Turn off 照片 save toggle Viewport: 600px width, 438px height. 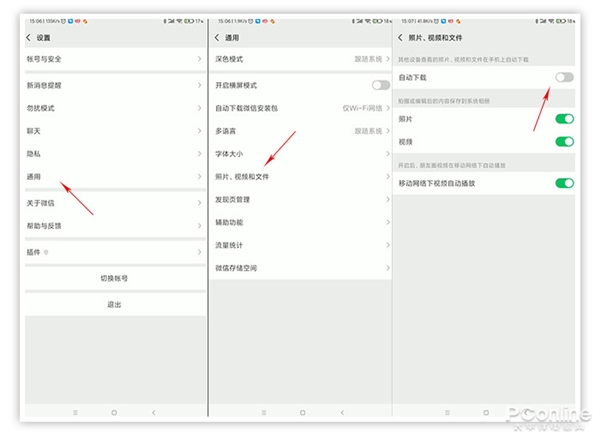pos(564,119)
